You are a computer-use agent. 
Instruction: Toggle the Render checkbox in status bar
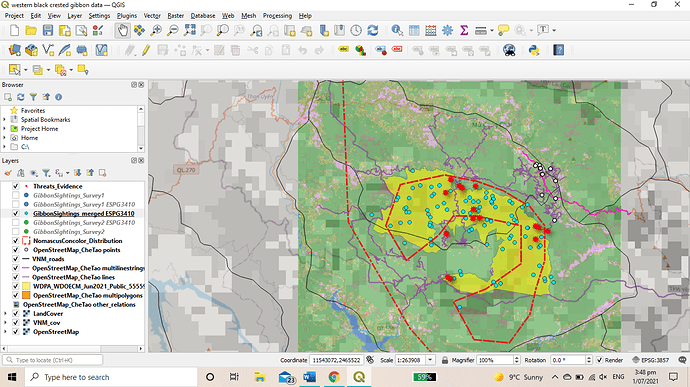click(x=599, y=360)
